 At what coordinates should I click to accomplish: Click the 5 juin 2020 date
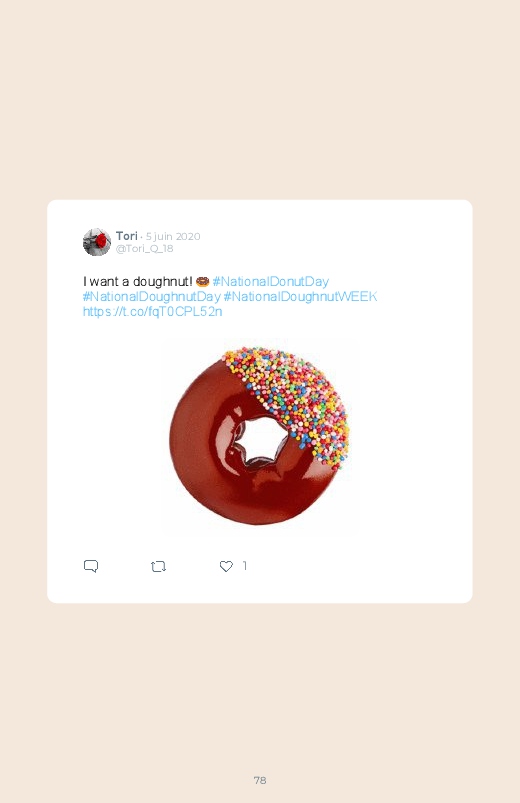tap(173, 237)
